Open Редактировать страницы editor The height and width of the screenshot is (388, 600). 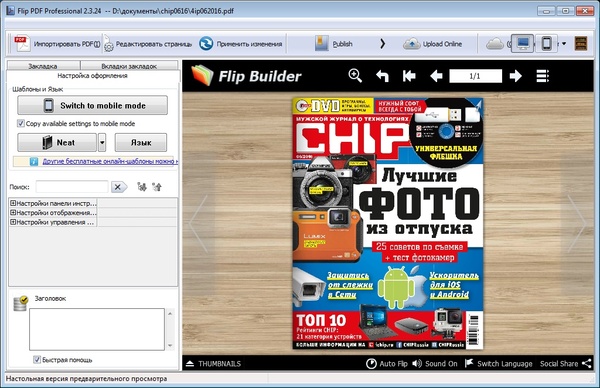(148, 44)
